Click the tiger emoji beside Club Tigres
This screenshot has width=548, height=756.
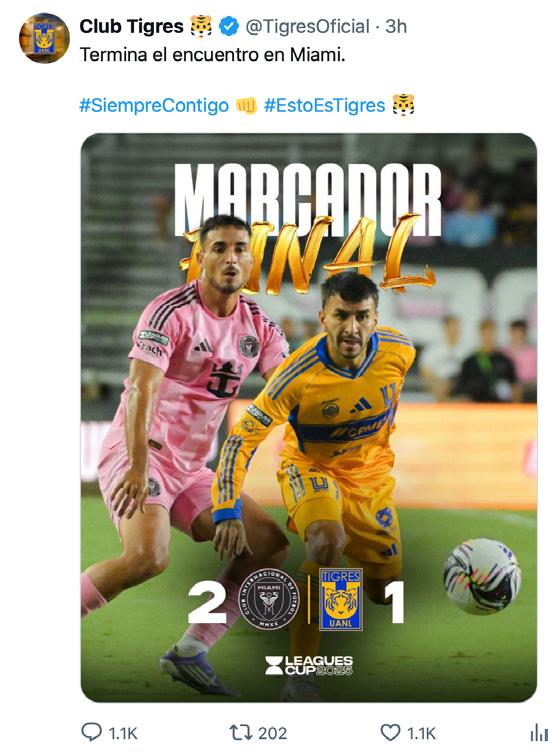(x=201, y=26)
